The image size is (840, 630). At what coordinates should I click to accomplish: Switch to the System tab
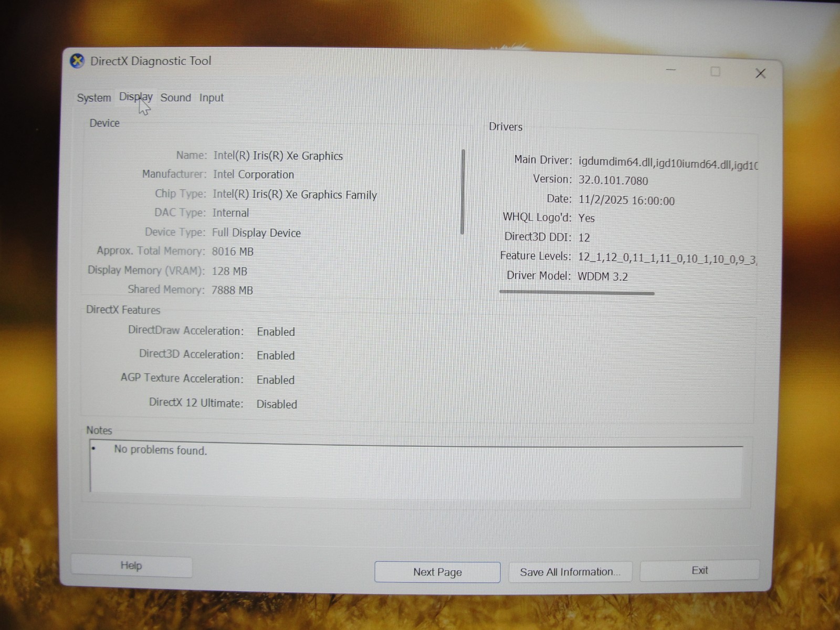(x=94, y=98)
